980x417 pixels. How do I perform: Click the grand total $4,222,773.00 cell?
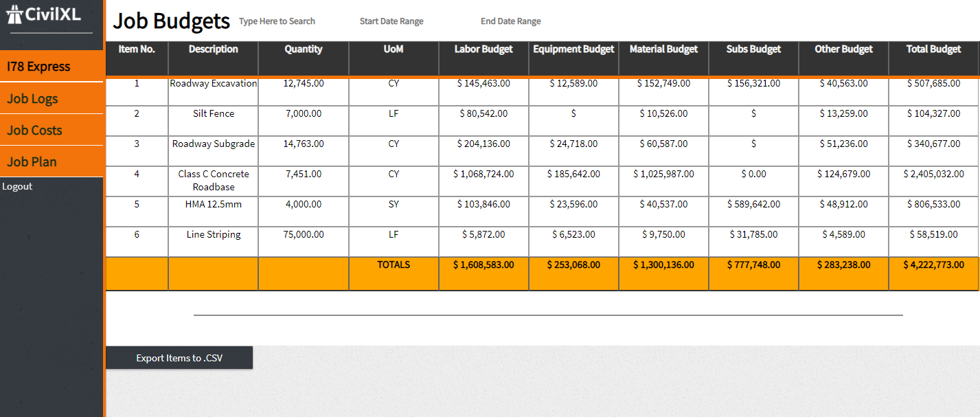[x=933, y=265]
